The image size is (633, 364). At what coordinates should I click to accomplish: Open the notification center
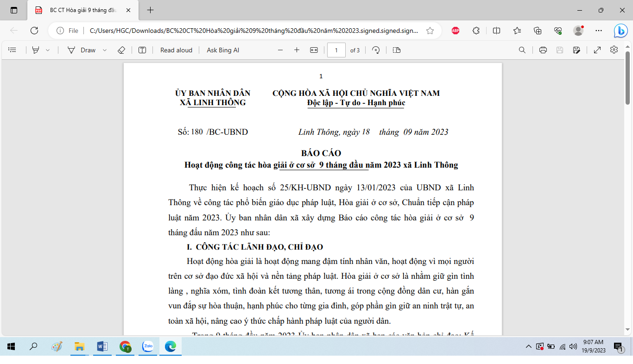618,346
